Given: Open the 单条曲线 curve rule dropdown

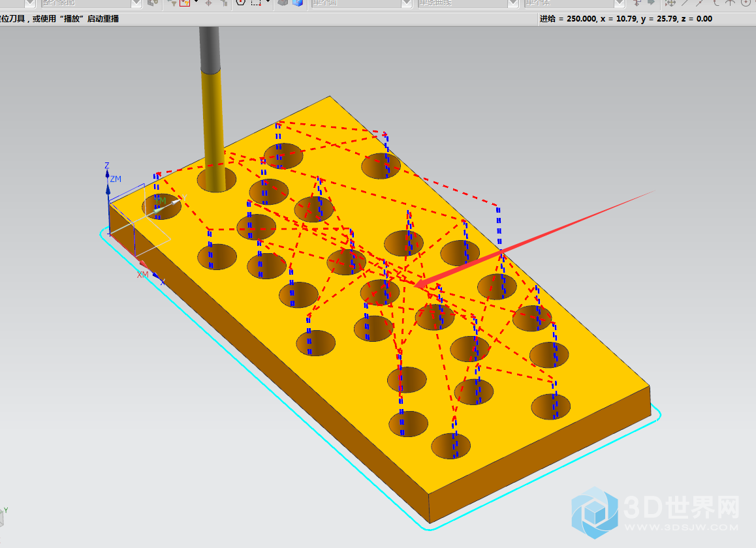Looking at the screenshot, I should [468, 3].
